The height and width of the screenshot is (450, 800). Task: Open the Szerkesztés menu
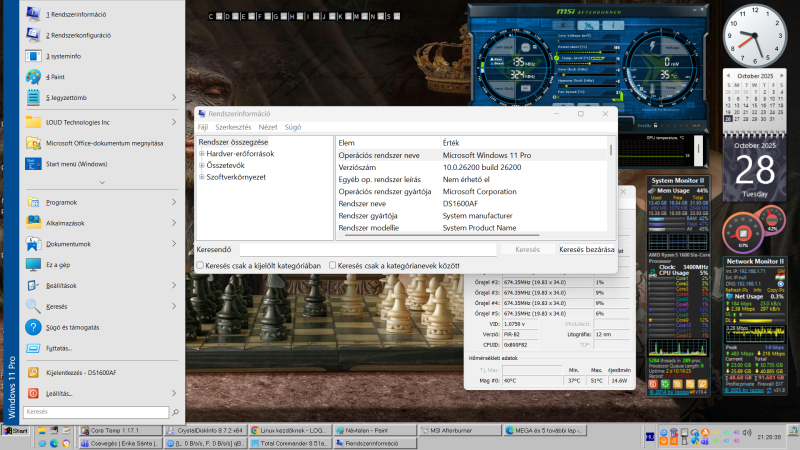point(233,127)
